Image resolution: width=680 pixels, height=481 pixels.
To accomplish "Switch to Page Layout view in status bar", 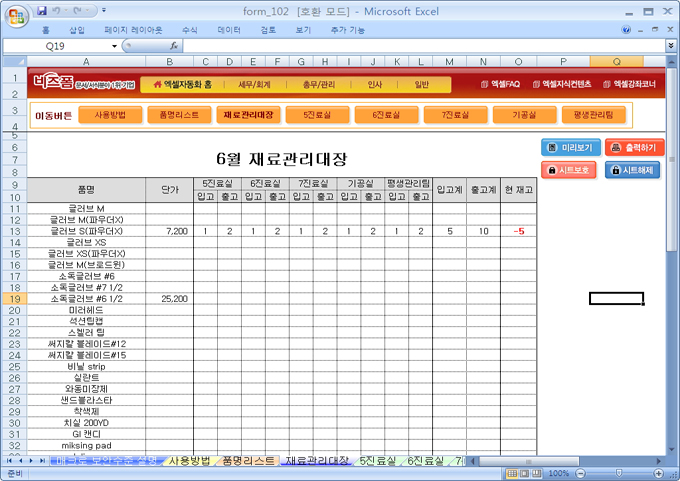I will click(x=523, y=473).
